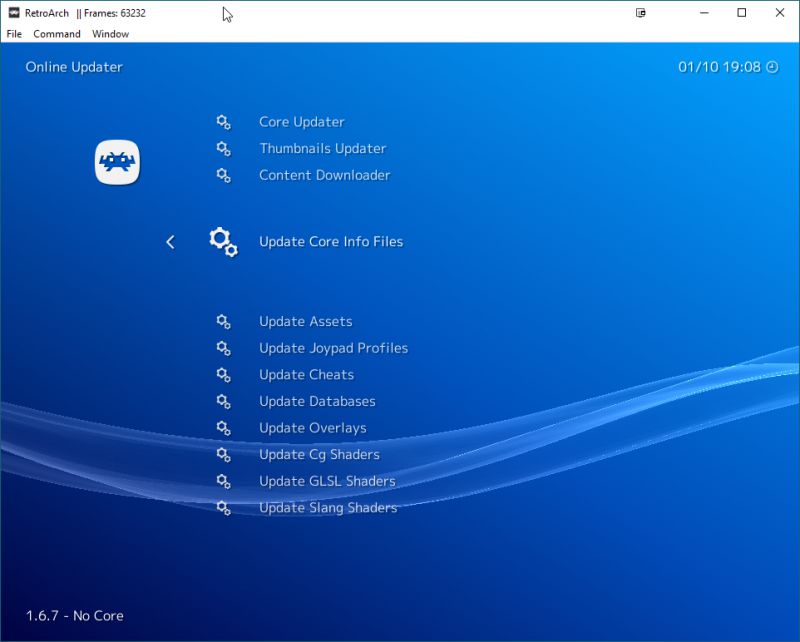Click the Update Overlays gear icon

click(x=223, y=427)
